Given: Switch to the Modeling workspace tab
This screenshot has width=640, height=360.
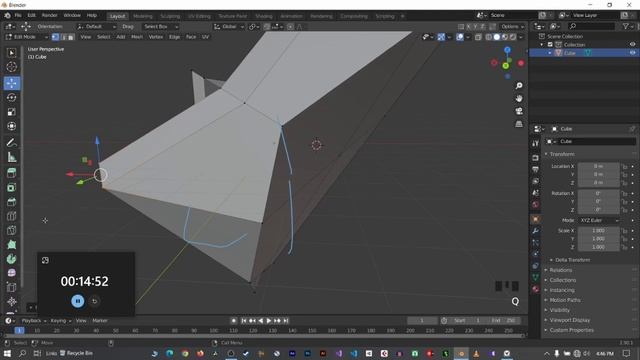Looking at the screenshot, I should click(142, 16).
